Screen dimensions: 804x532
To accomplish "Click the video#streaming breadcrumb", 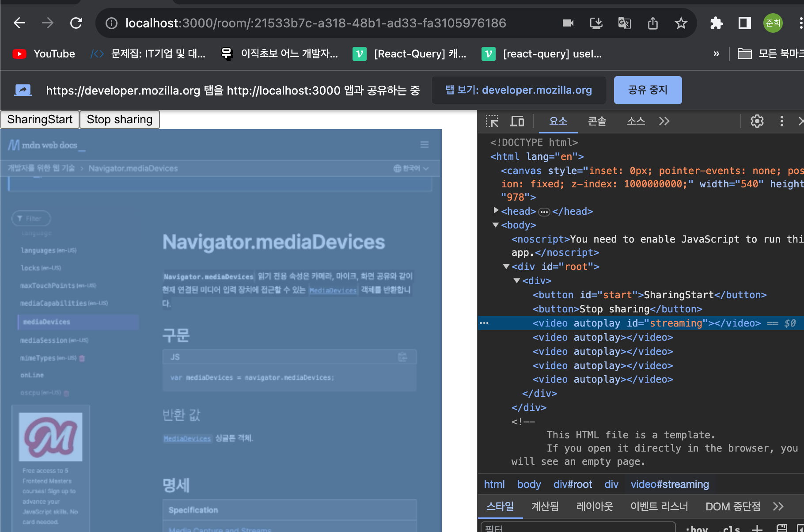I will [670, 484].
